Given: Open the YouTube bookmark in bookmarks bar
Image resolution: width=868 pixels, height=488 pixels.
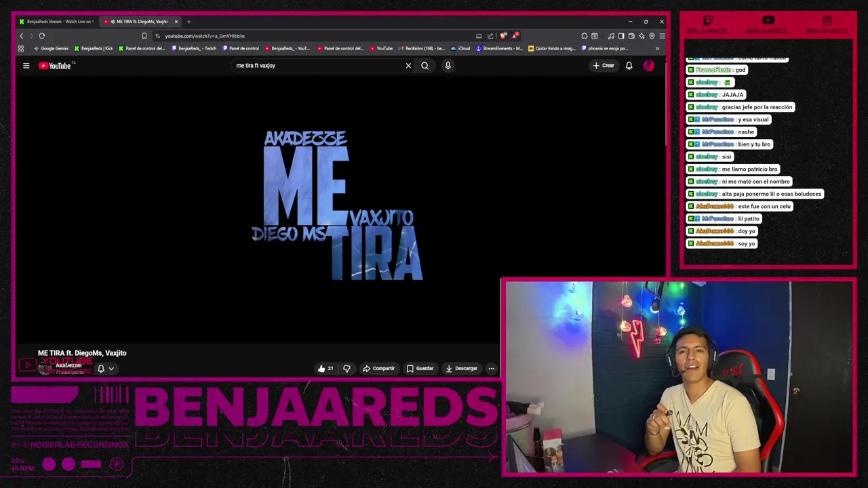Looking at the screenshot, I should (381, 49).
